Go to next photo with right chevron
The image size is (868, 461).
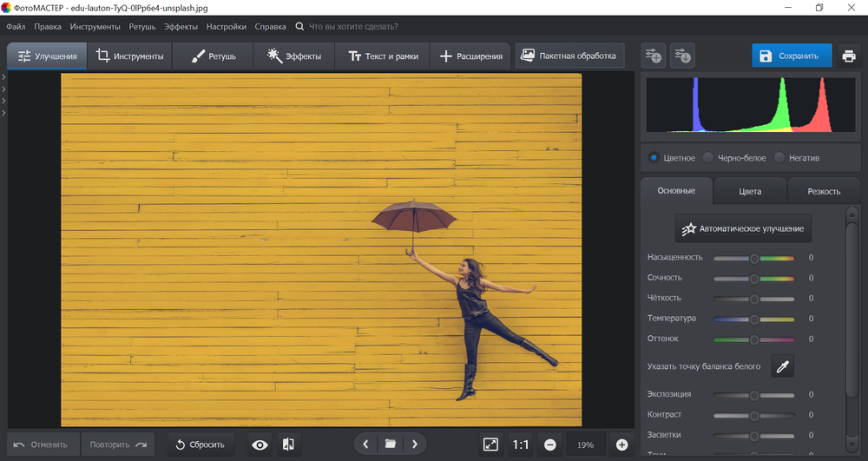pyautogui.click(x=415, y=445)
